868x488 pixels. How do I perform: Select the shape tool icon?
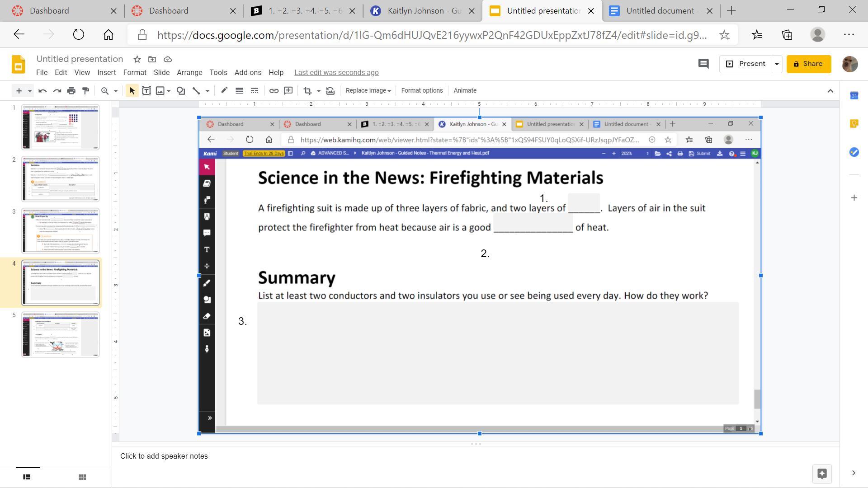[x=181, y=91]
